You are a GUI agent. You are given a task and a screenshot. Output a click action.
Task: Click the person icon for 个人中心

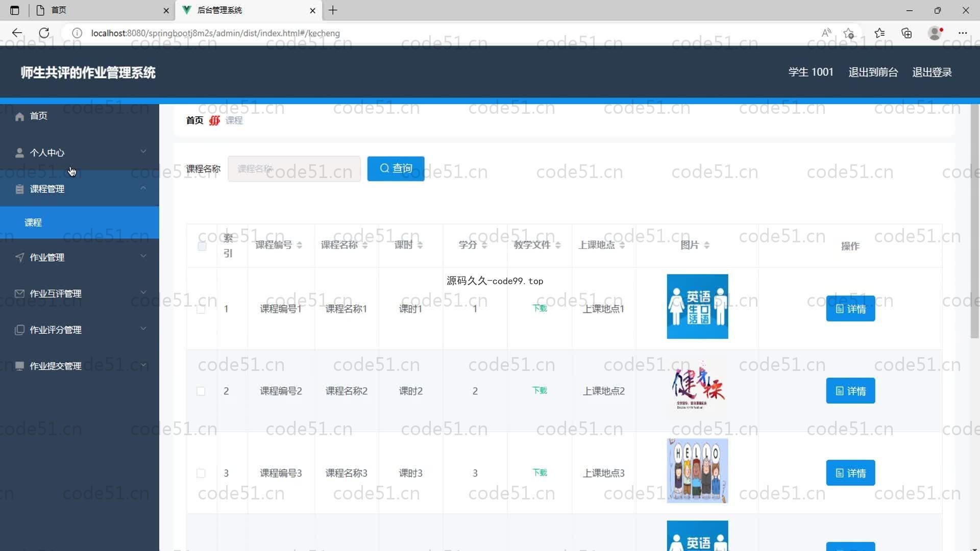(19, 153)
